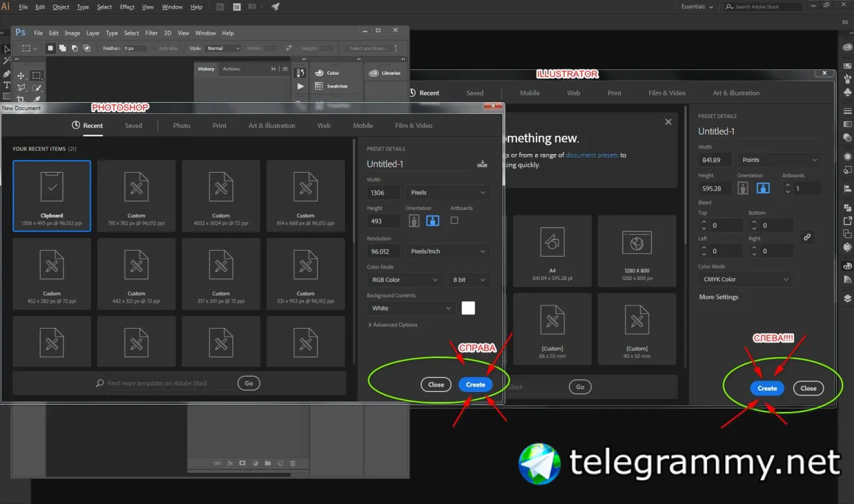This screenshot has height=504, width=854.
Task: Switch to Saved tab in Photoshop dialog
Action: (133, 125)
